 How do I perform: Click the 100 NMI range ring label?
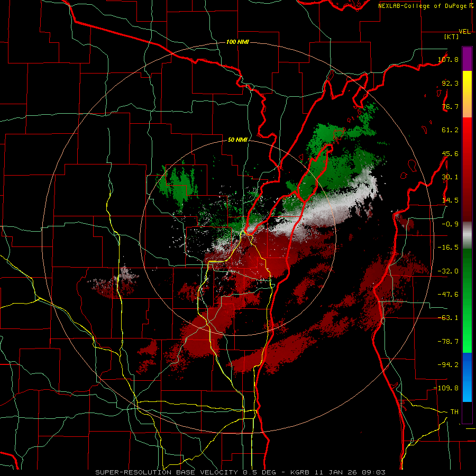click(237, 42)
